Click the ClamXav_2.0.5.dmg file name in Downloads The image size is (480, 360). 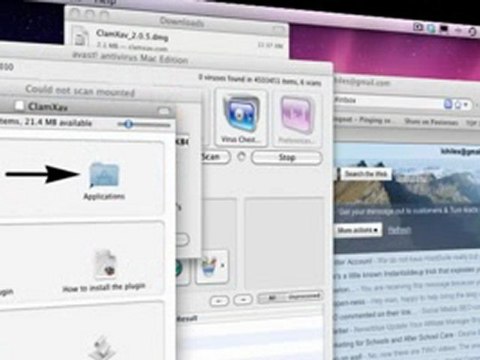click(x=132, y=35)
